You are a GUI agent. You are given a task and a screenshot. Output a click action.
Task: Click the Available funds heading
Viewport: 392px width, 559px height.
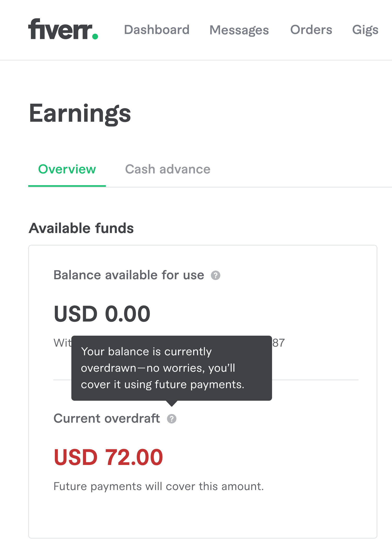tap(81, 228)
